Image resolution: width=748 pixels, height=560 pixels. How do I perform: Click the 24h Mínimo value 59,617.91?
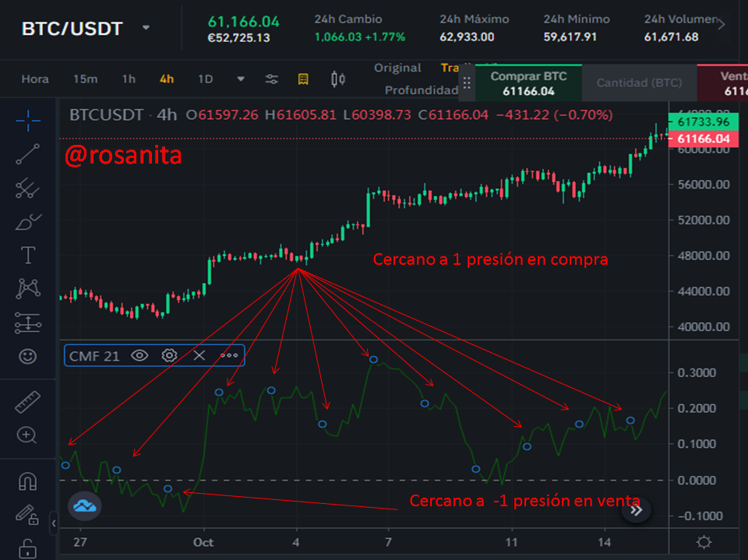(570, 37)
